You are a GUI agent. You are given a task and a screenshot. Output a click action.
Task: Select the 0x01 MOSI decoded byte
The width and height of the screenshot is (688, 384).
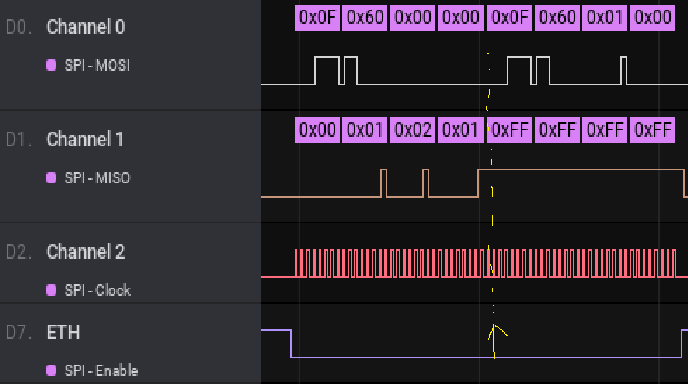(604, 18)
